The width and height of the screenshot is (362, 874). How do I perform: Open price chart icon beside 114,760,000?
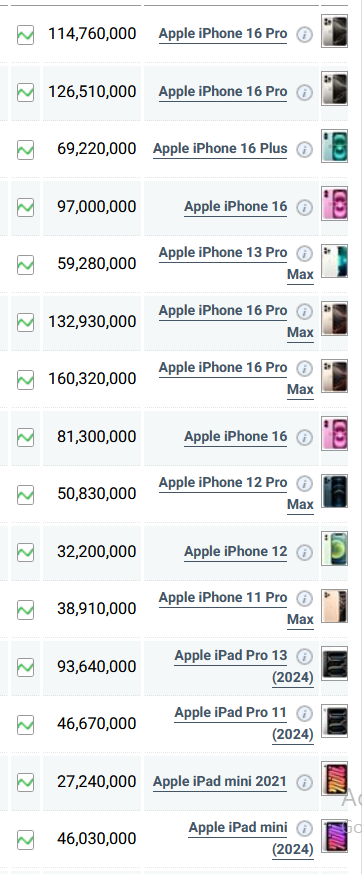coord(25,35)
